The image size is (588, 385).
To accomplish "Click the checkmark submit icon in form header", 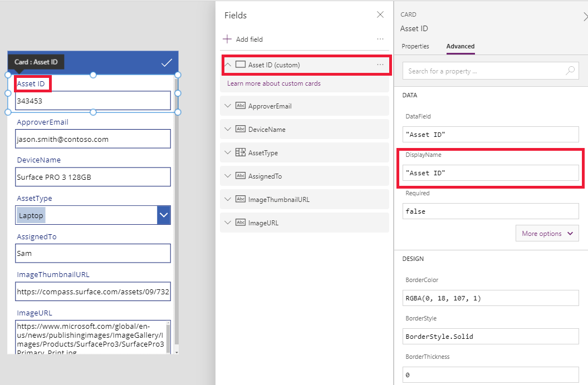I will 166,63.
